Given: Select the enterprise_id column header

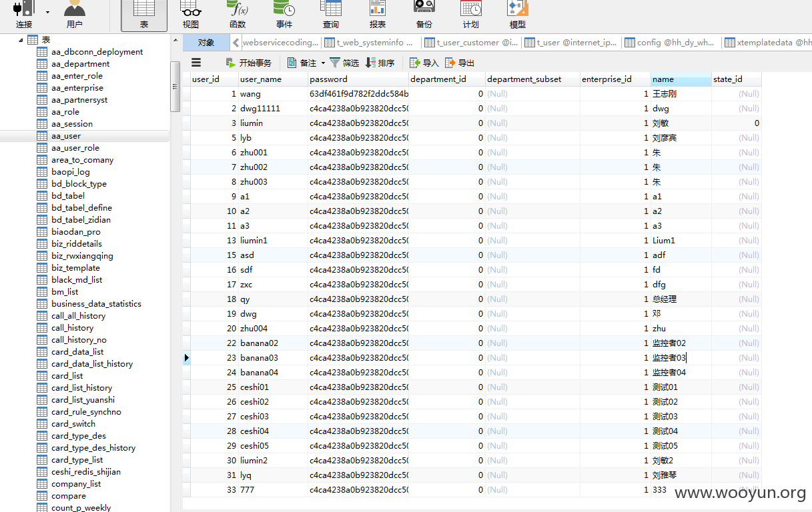Looking at the screenshot, I should 615,79.
